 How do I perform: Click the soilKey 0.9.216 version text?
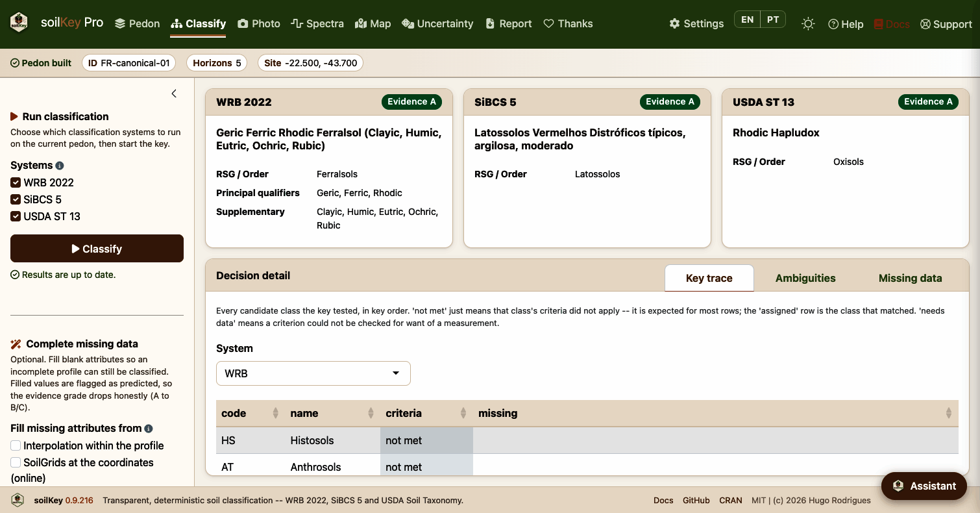click(x=64, y=500)
